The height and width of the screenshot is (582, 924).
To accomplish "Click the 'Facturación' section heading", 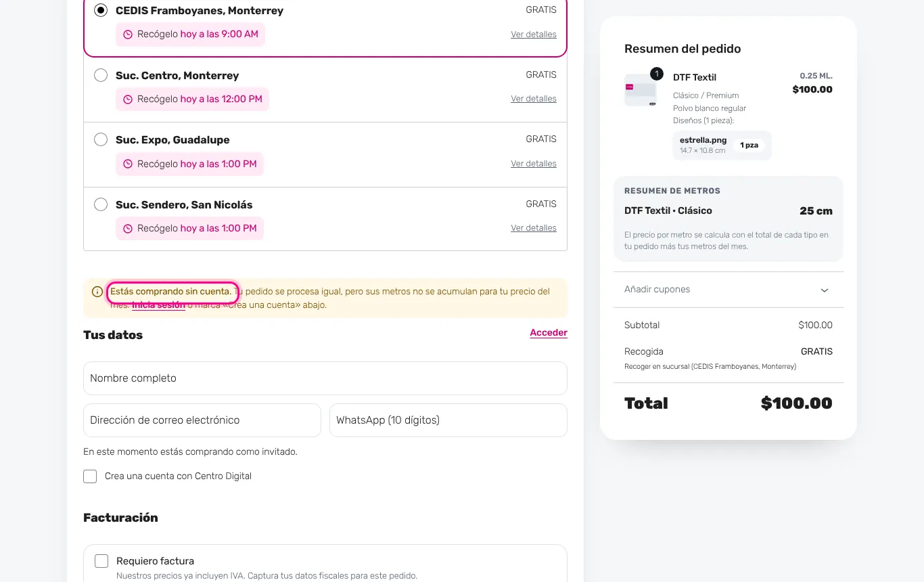I will pyautogui.click(x=120, y=518).
